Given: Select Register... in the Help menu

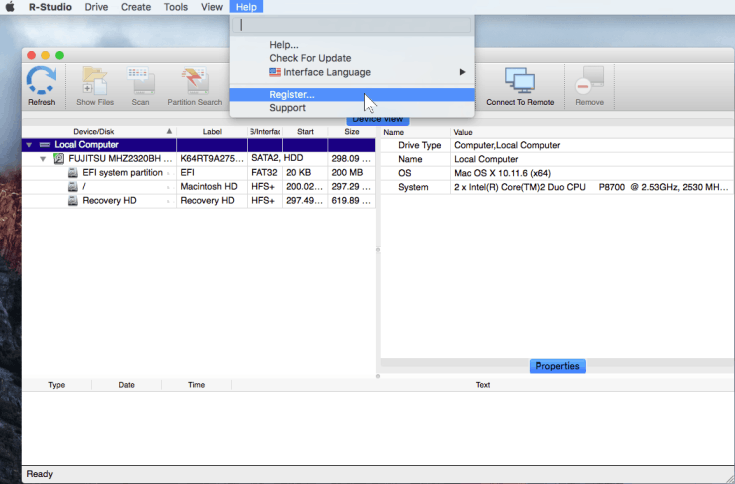Looking at the screenshot, I should (291, 95).
